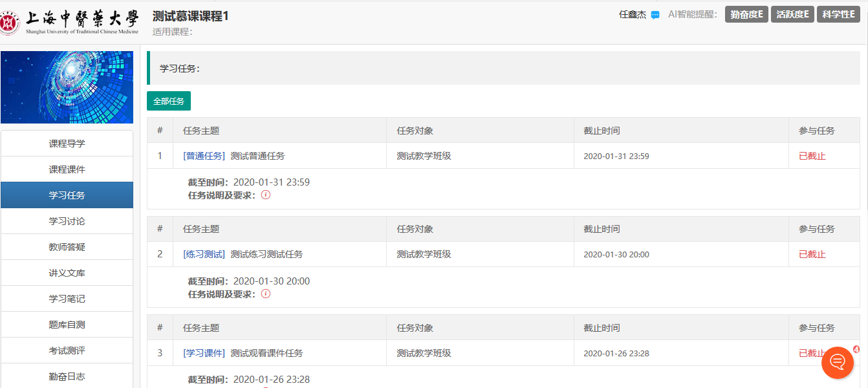This screenshot has width=868, height=388.
Task: Click the 科学性E badge
Action: pyautogui.click(x=838, y=15)
